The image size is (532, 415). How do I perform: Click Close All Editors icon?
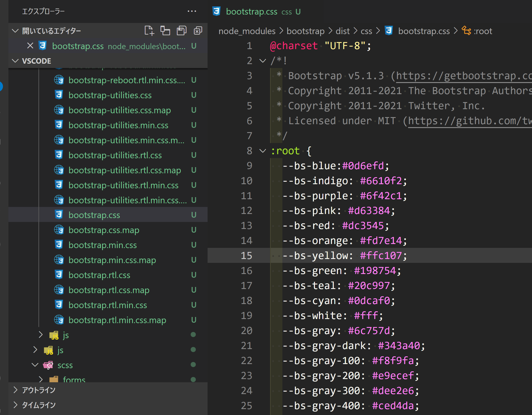point(198,31)
